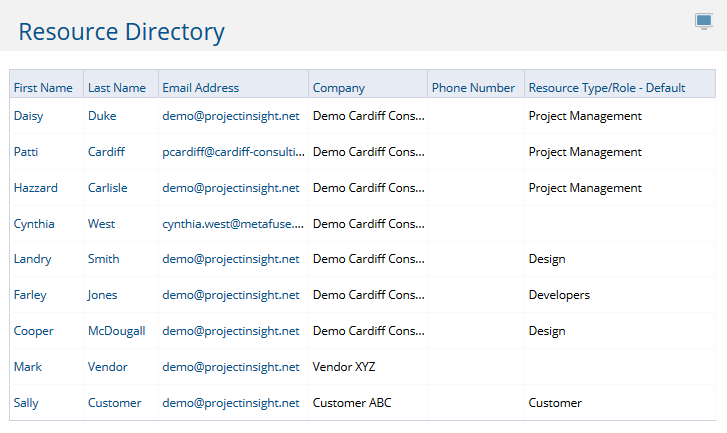Screen dimensions: 727x433
Task: Open the Customer last name link
Action: coord(115,403)
